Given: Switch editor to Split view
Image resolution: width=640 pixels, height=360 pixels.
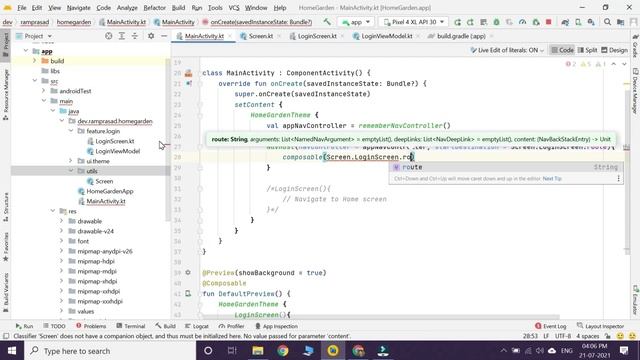Looking at the screenshot, I should tap(587, 50).
